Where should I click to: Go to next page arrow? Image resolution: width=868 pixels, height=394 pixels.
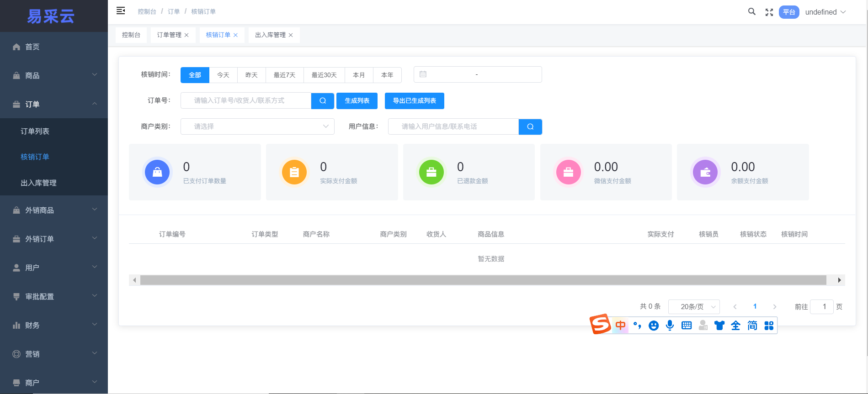pyautogui.click(x=775, y=307)
